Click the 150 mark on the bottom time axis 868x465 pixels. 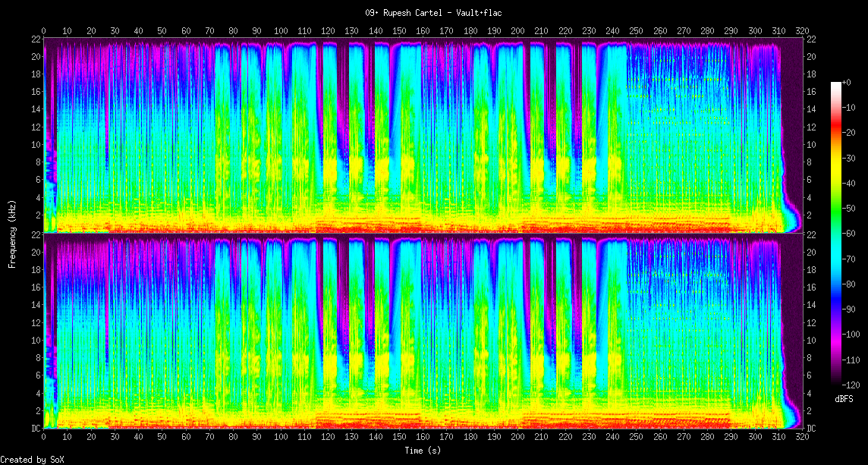click(x=399, y=438)
